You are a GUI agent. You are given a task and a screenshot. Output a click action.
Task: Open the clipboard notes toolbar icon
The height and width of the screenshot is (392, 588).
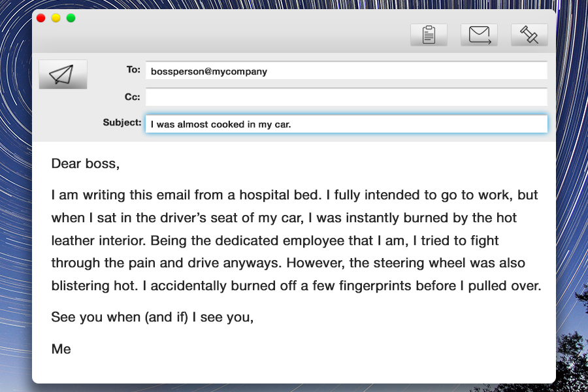point(429,35)
